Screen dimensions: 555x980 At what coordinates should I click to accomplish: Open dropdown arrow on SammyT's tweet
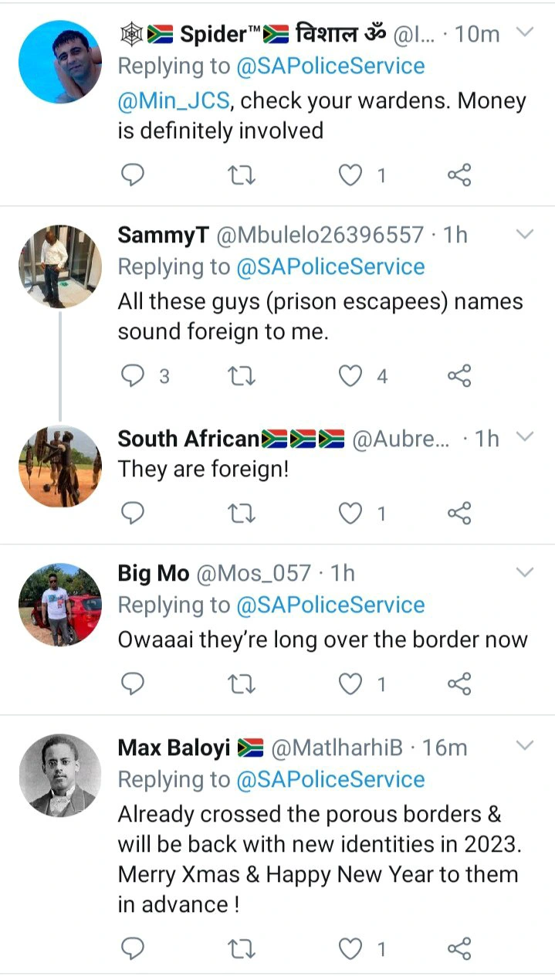525,234
